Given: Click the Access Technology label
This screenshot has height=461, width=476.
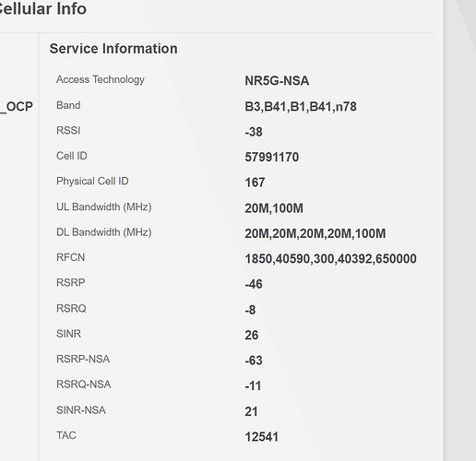Looking at the screenshot, I should [101, 79].
